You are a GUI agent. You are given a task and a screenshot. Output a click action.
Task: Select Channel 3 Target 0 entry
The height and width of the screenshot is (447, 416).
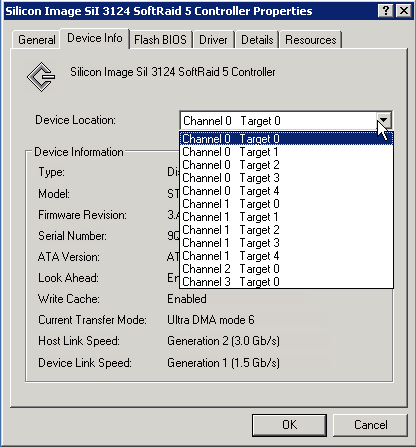286,282
